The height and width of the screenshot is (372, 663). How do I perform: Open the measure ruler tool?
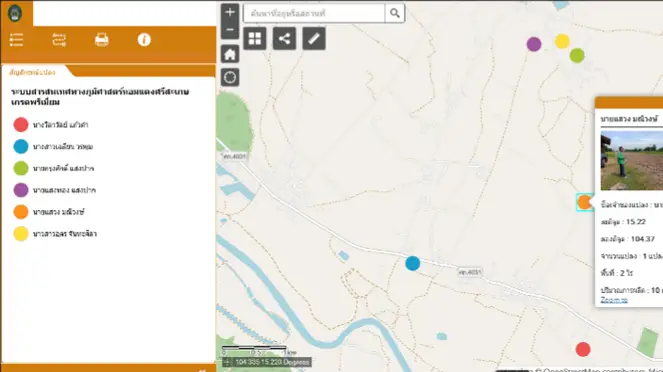[x=314, y=38]
